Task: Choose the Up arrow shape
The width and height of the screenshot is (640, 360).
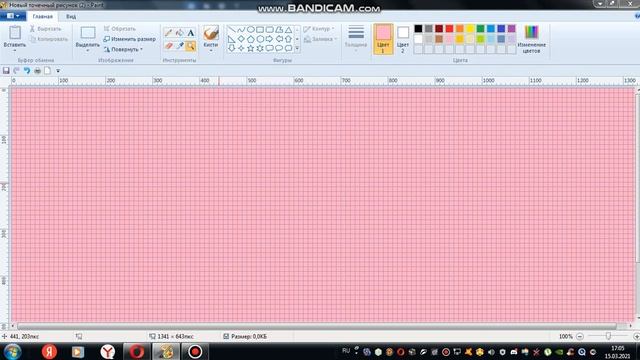Action: (289, 39)
